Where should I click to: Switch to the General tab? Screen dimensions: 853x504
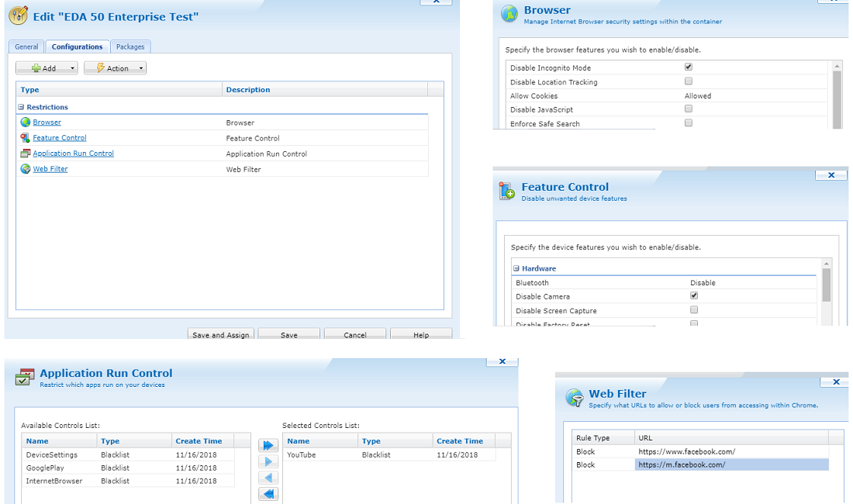[x=26, y=47]
